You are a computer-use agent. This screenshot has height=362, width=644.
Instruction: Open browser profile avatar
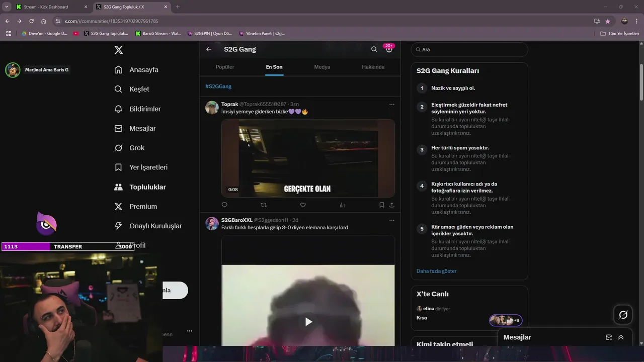click(624, 21)
